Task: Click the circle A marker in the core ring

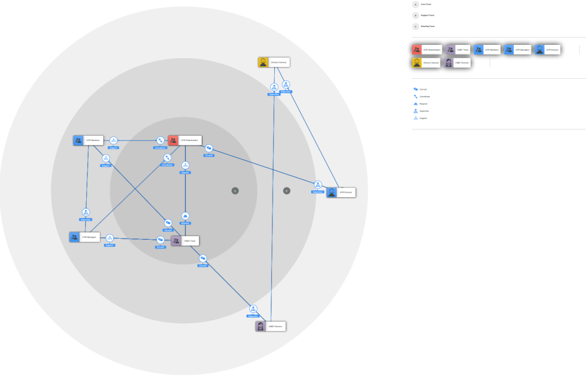Action: point(235,191)
